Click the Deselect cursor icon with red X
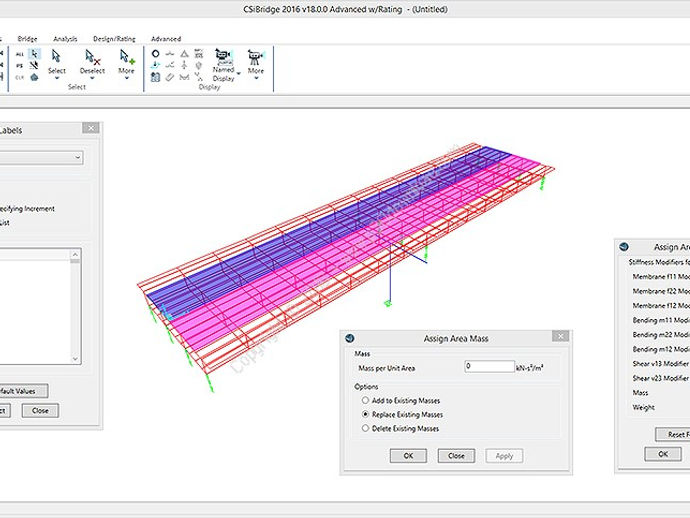The width and height of the screenshot is (690, 518). [92, 57]
